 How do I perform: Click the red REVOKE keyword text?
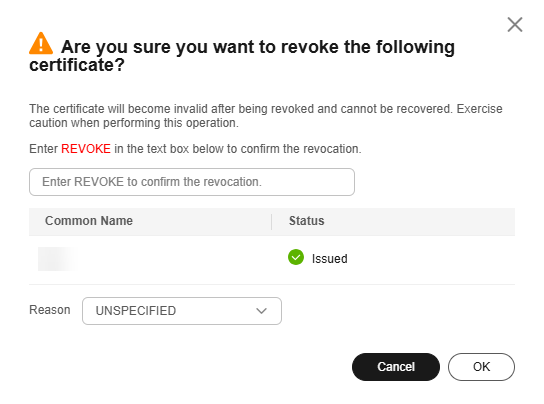[86, 149]
